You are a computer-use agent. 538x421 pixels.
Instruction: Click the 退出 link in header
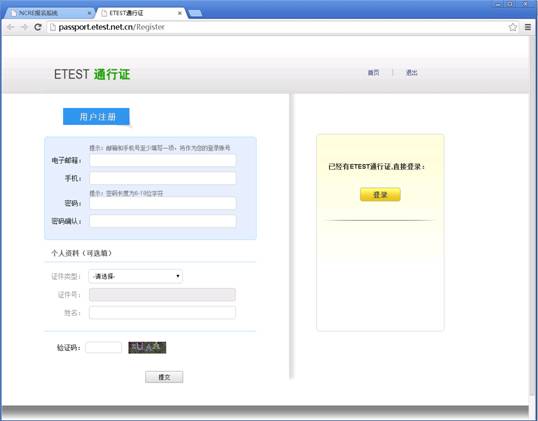[411, 73]
